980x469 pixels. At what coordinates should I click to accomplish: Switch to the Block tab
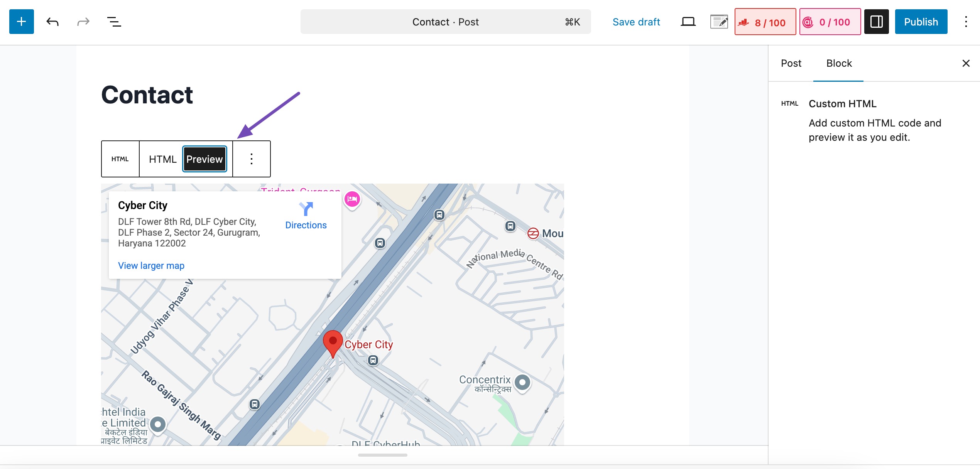point(839,63)
